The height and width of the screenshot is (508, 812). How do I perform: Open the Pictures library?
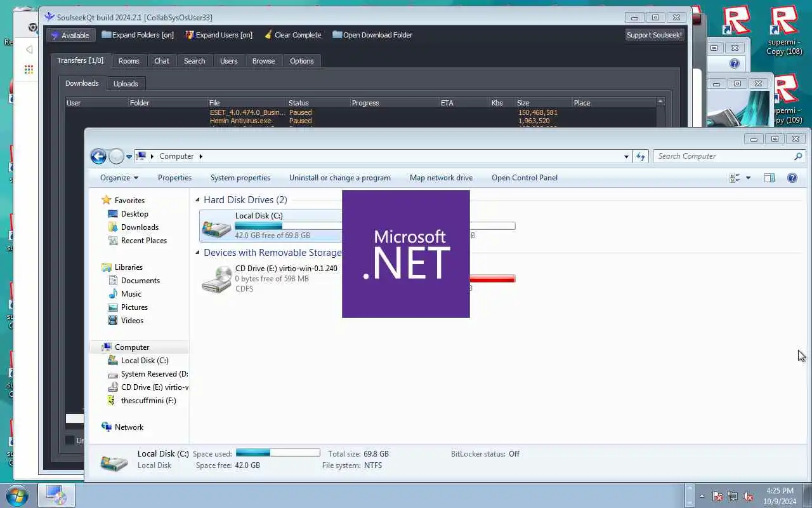134,307
